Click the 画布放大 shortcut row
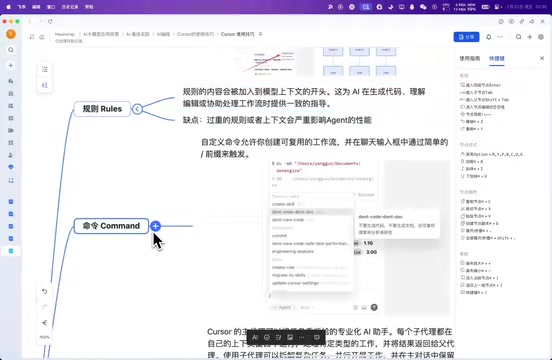 (476, 263)
